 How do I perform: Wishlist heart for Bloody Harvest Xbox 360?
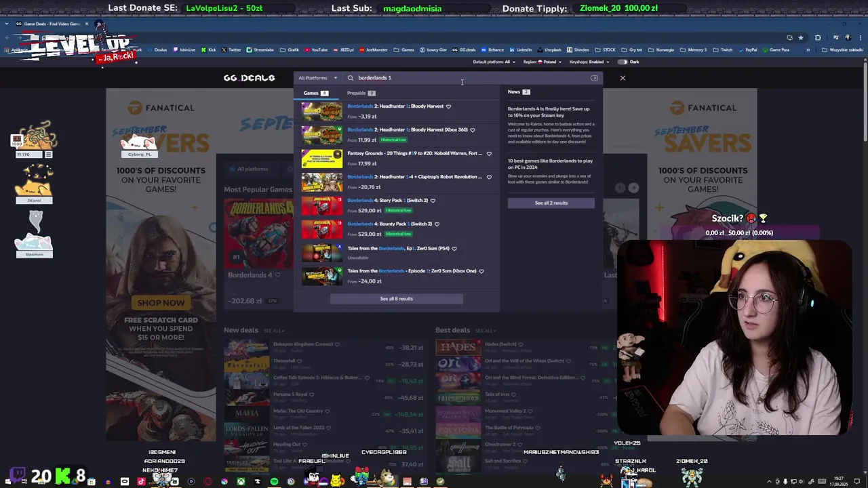473,129
